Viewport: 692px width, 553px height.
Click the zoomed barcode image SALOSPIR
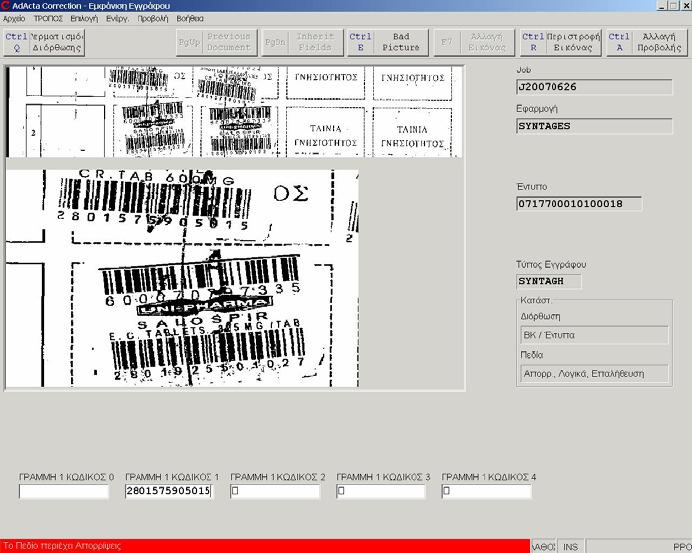point(182,278)
